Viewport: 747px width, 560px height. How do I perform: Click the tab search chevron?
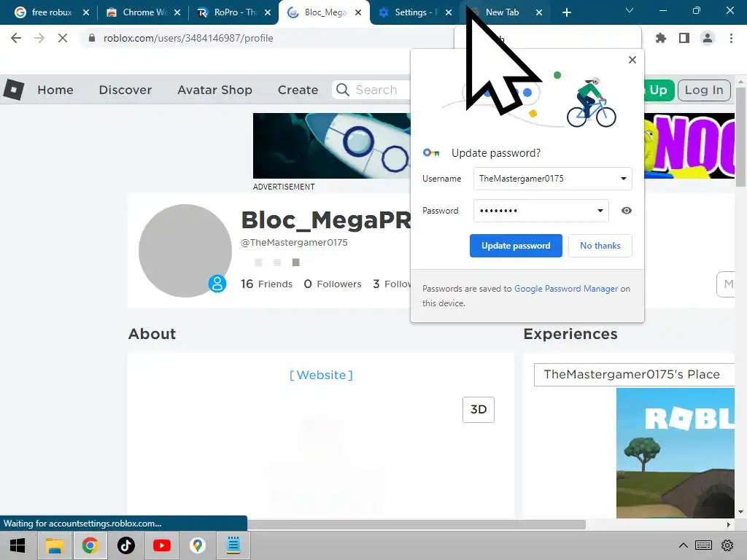(x=630, y=10)
